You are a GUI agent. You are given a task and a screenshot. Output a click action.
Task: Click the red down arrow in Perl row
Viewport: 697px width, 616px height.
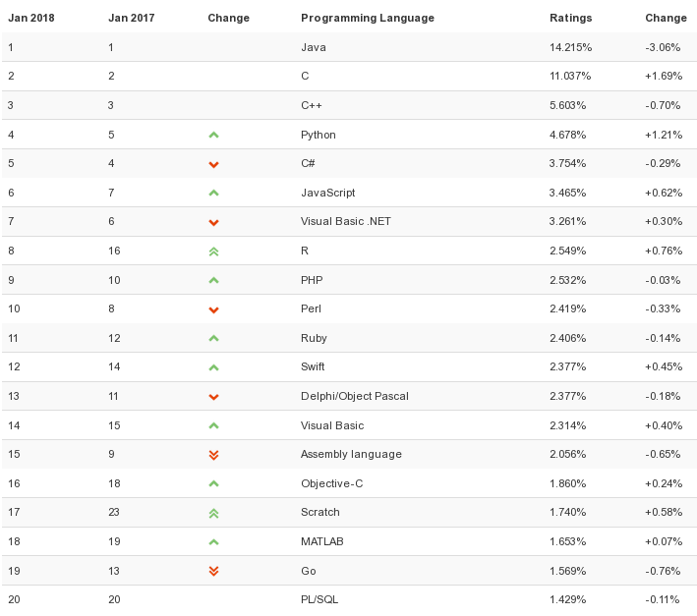point(213,309)
